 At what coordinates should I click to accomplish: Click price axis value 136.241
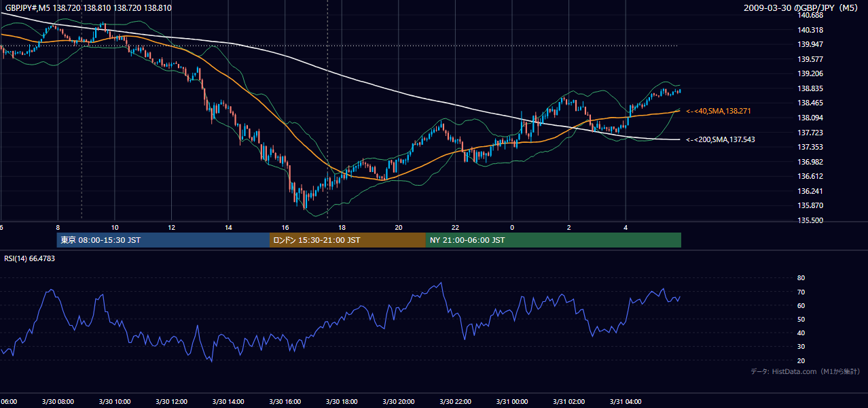(x=811, y=191)
